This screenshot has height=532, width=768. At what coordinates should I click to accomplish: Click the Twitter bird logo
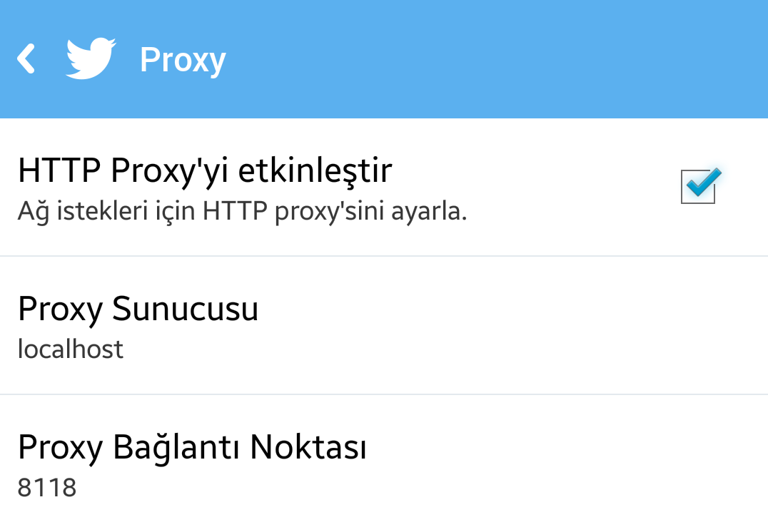[91, 58]
